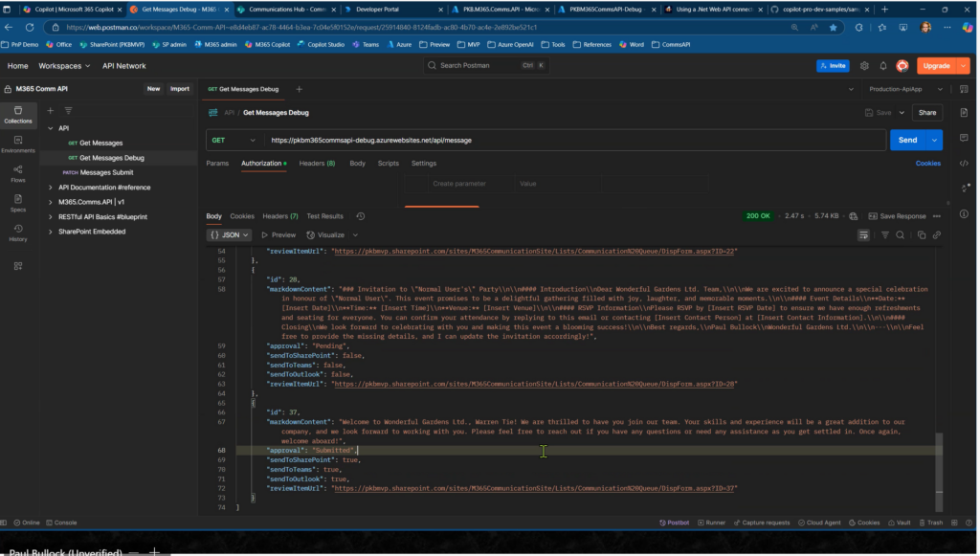Click the environment quick look icon

pyautogui.click(x=964, y=89)
